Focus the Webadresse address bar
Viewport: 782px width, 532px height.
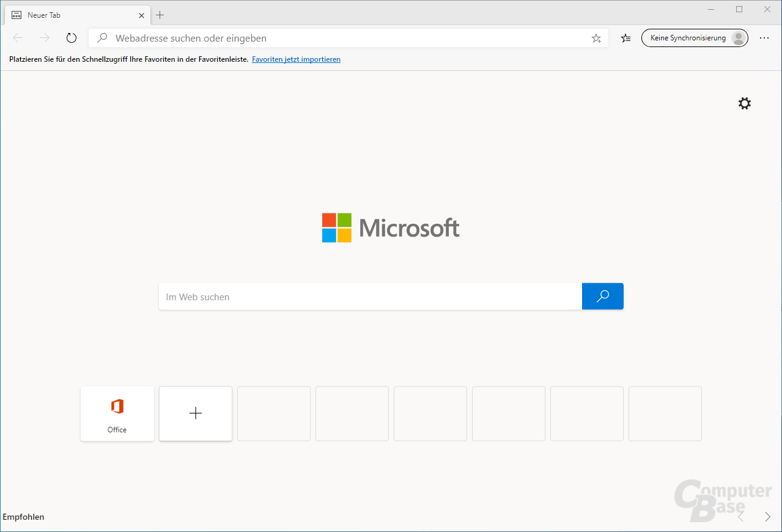[342, 38]
